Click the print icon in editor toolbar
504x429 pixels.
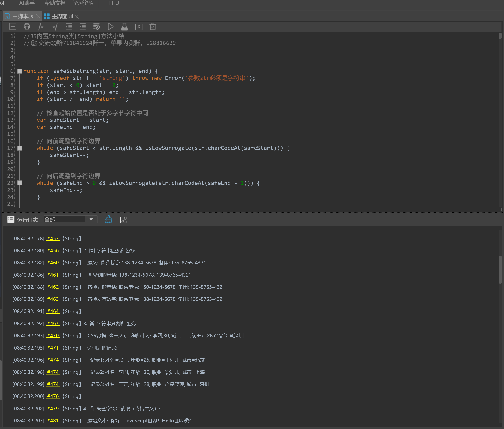pyautogui.click(x=27, y=26)
